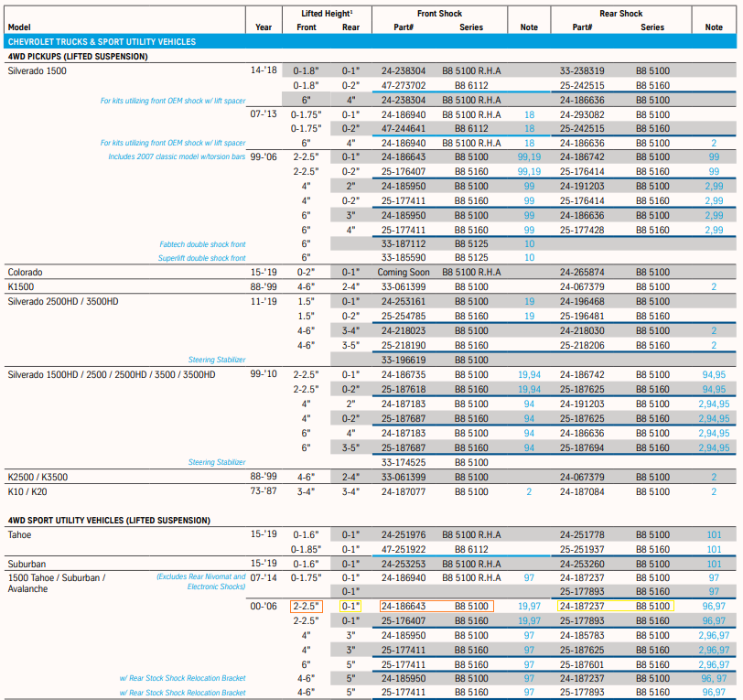Select the 'K1500' model cell
The width and height of the screenshot is (743, 700).
21,287
